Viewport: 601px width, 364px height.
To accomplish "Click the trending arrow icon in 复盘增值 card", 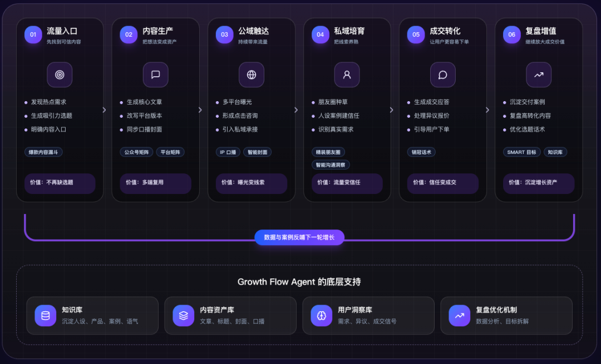I will pos(539,74).
